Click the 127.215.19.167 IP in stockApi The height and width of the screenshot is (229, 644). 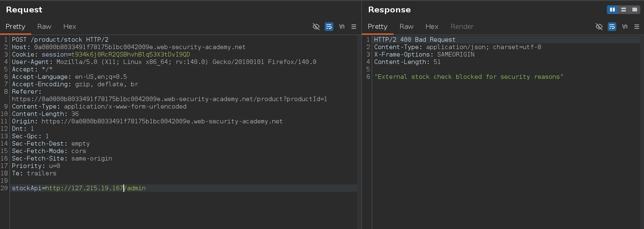(x=97, y=188)
